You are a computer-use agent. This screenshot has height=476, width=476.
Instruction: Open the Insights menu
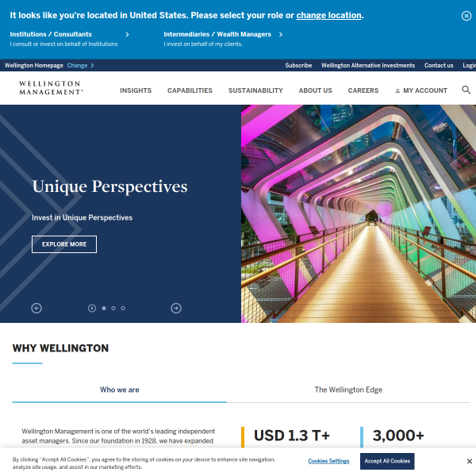click(x=136, y=90)
